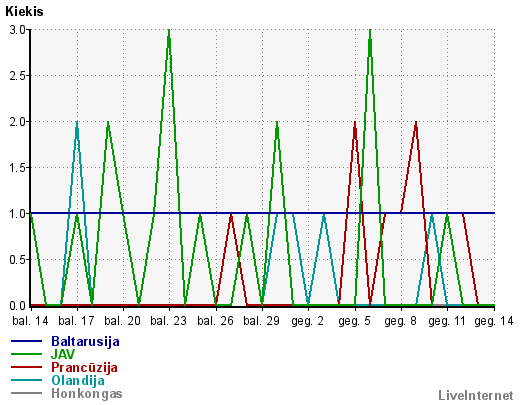Click the bal. 17 date axis label
Screen dimensions: 520x405
(76, 321)
